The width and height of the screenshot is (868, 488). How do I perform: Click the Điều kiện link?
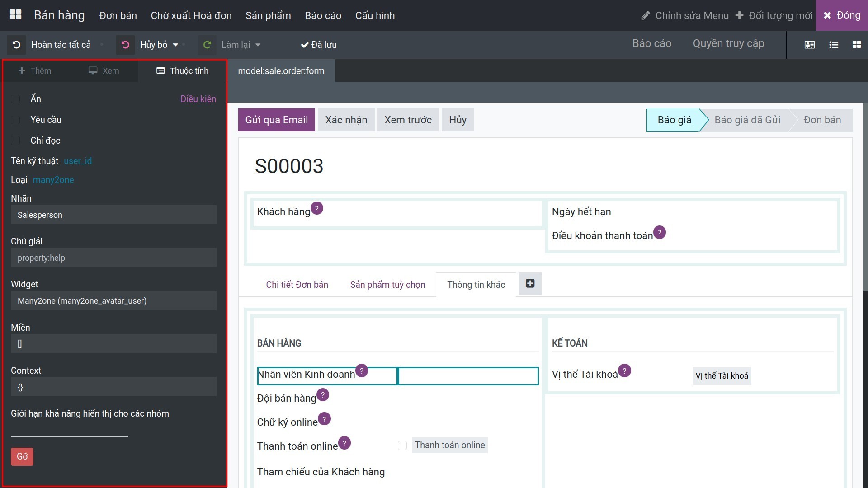click(x=198, y=99)
